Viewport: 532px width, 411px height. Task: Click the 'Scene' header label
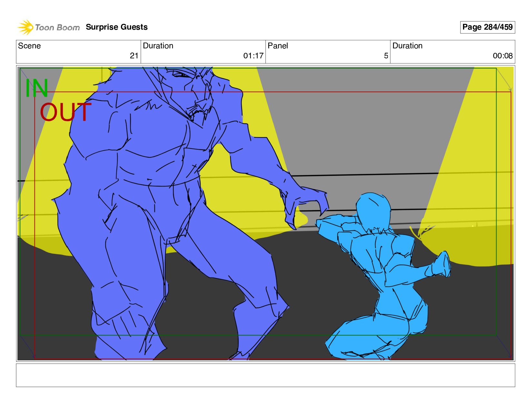pos(29,46)
